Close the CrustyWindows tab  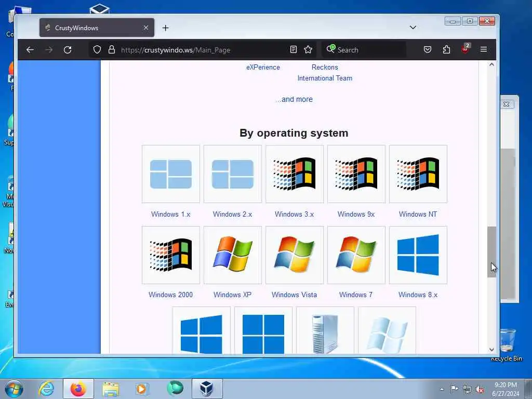(146, 28)
